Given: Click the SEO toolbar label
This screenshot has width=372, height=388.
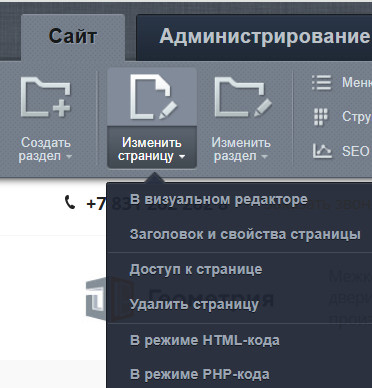Looking at the screenshot, I should [x=355, y=151].
